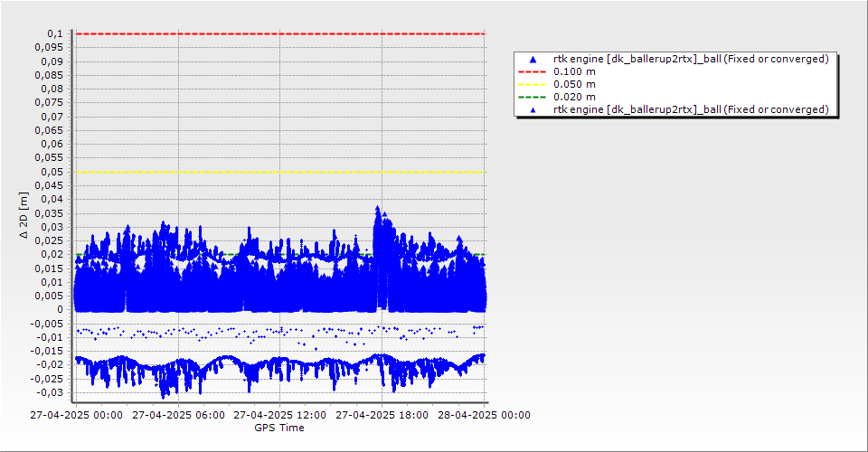This screenshot has height=452, width=868.
Task: Click the red dashed 0.100 m threshold line in plot
Action: click(280, 33)
